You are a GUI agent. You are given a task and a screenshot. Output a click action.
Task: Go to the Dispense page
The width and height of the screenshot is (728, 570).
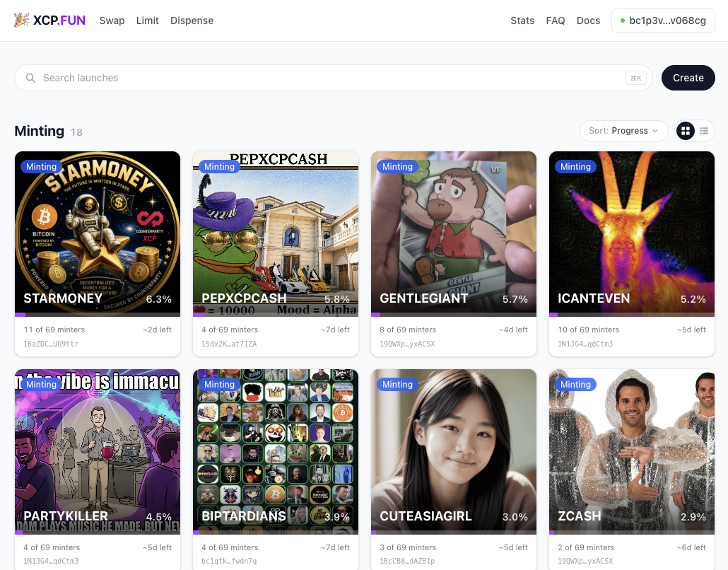pos(192,21)
